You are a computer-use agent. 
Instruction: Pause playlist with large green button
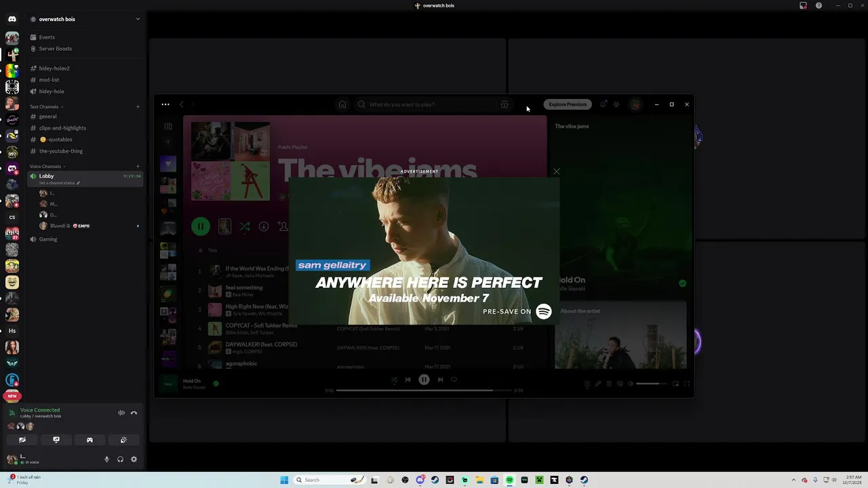click(x=201, y=226)
